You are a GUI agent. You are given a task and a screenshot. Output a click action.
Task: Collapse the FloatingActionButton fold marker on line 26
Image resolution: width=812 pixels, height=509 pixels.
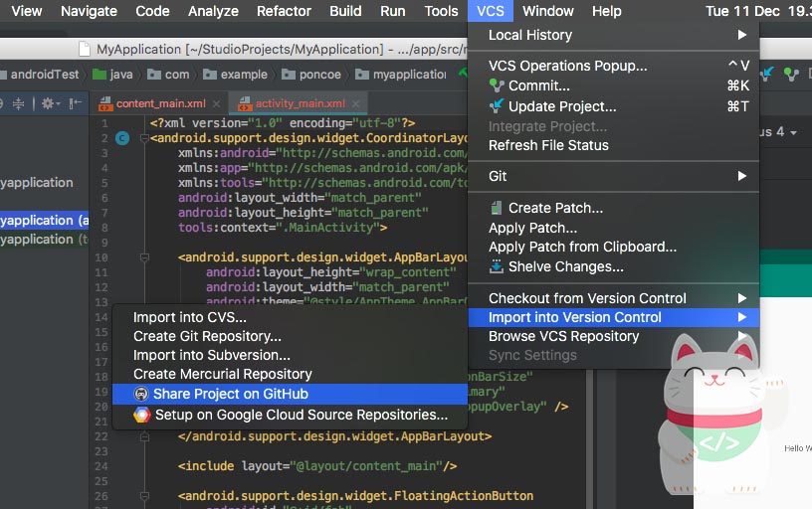[144, 497]
